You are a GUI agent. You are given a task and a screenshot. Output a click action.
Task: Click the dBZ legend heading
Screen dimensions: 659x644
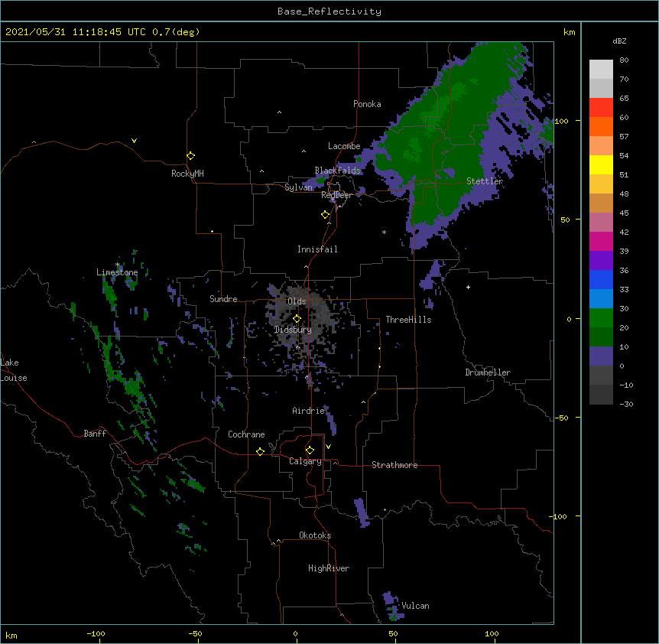[619, 41]
